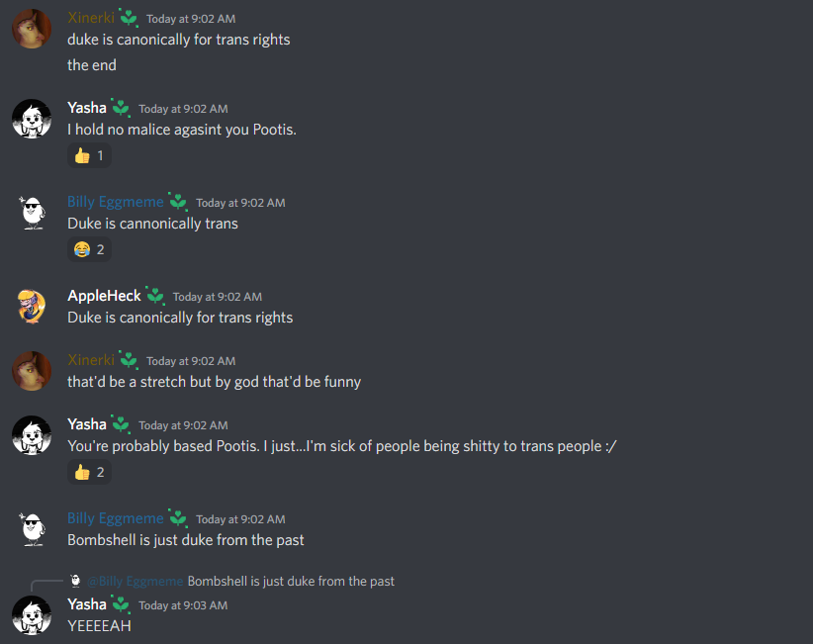Click the leaf badge beside the topmost Xinerki username
This screenshot has height=644, width=813.
click(x=129, y=18)
